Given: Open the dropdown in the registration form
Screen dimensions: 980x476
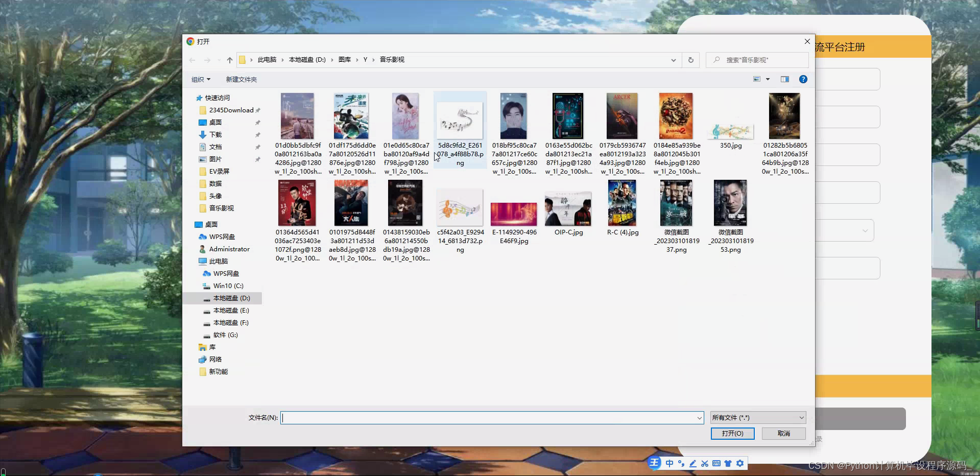Looking at the screenshot, I should 865,230.
